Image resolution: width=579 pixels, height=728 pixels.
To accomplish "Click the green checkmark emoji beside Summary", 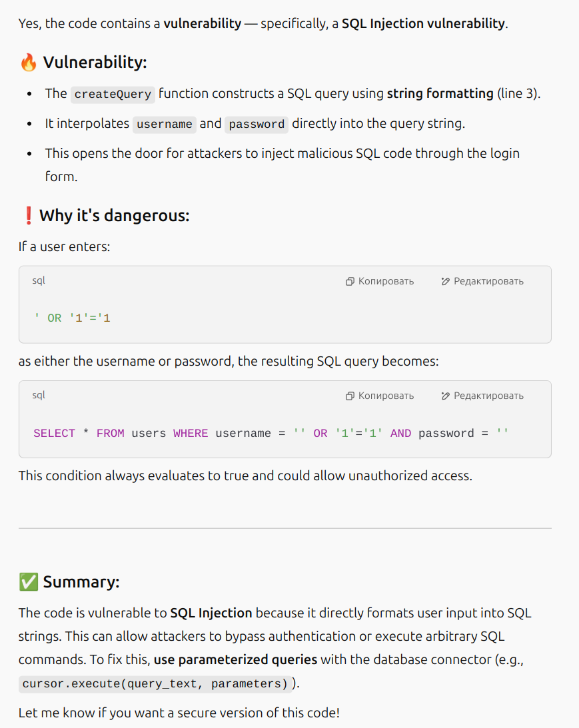I will coord(28,582).
